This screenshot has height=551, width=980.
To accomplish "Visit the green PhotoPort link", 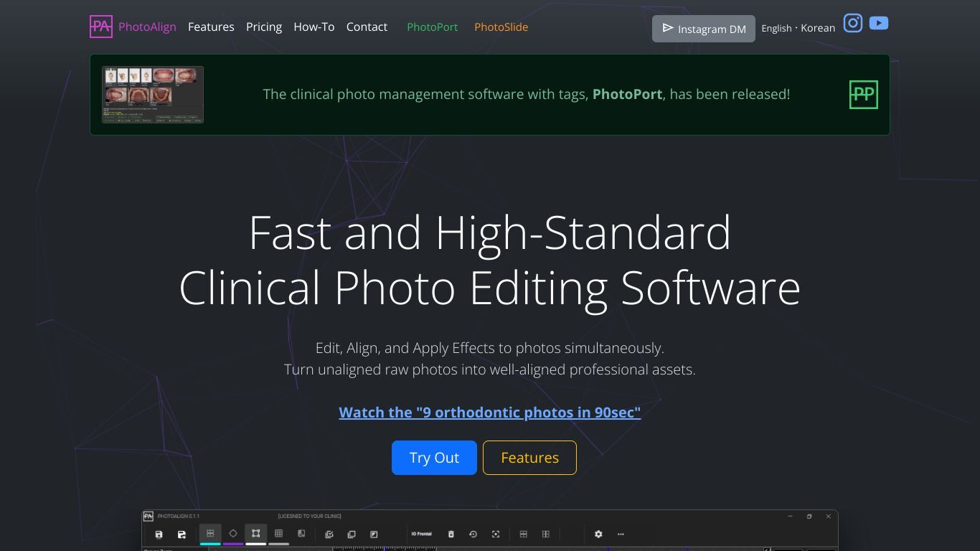I will 432,27.
